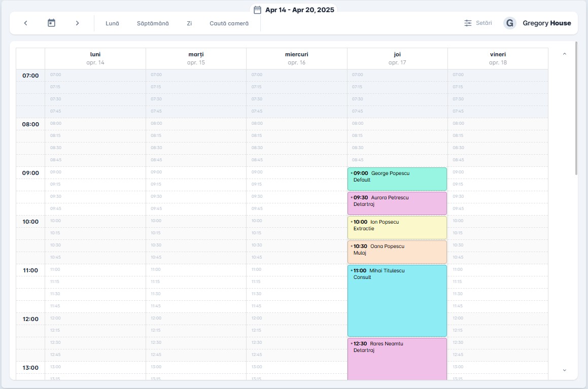Open George Popescu 09:00 appointment
Image resolution: width=588 pixels, height=389 pixels.
[397, 179]
